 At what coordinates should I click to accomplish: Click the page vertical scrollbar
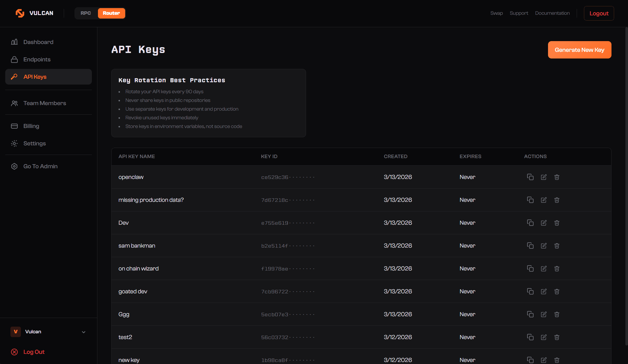click(626, 185)
